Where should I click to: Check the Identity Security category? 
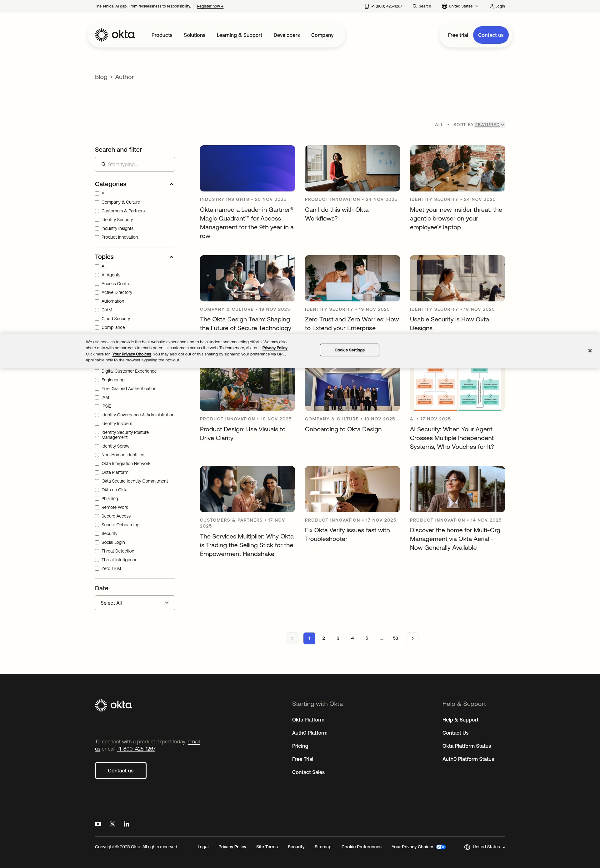(97, 220)
